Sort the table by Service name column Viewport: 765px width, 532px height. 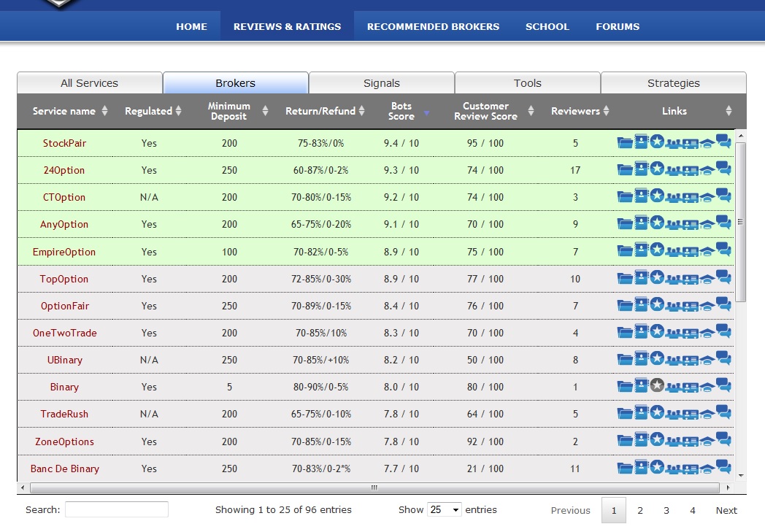(x=104, y=111)
